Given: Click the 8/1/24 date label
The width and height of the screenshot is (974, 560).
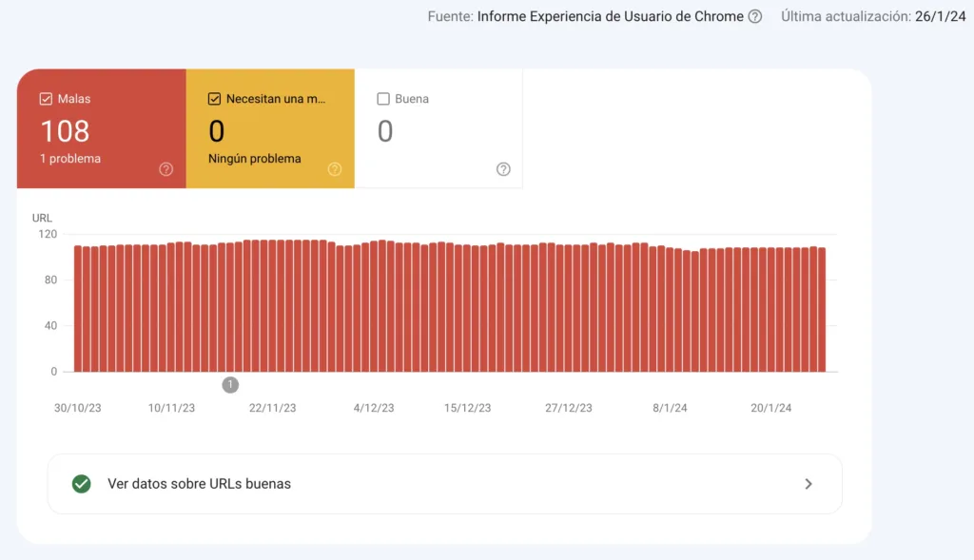Looking at the screenshot, I should [671, 408].
